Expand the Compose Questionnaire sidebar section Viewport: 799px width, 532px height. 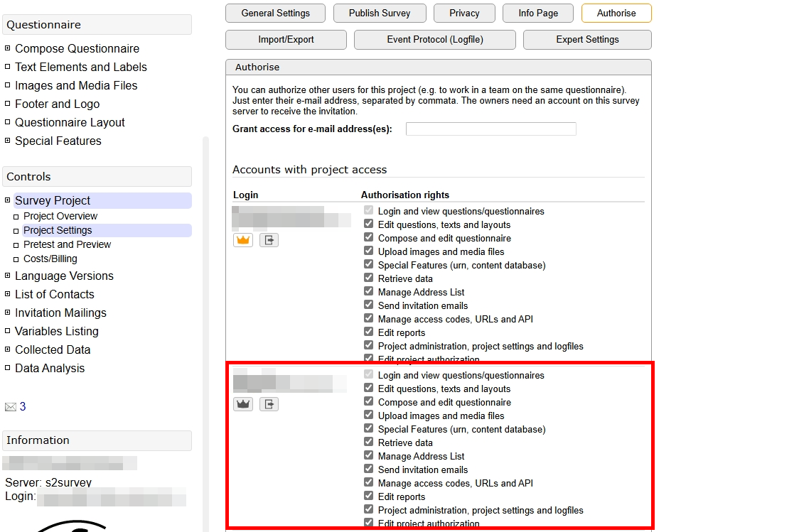[x=6, y=48]
